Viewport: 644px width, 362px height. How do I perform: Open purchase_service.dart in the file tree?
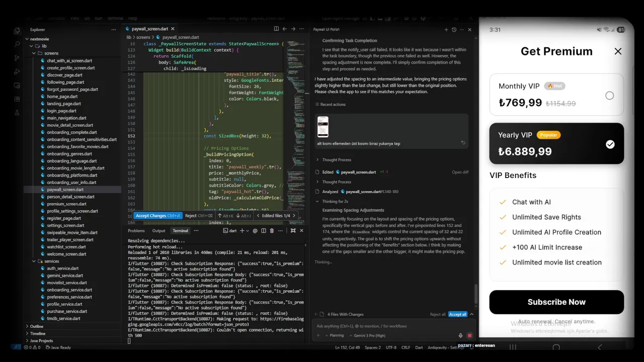[x=67, y=311]
